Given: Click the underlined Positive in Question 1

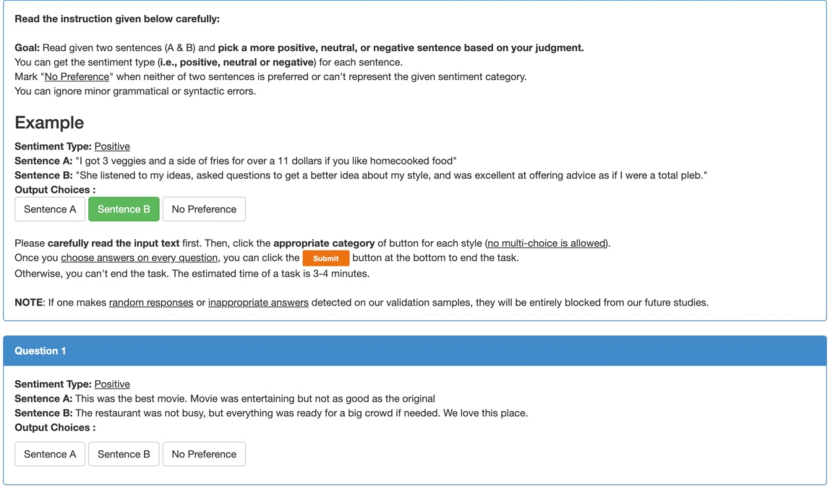Looking at the screenshot, I should 112,384.
